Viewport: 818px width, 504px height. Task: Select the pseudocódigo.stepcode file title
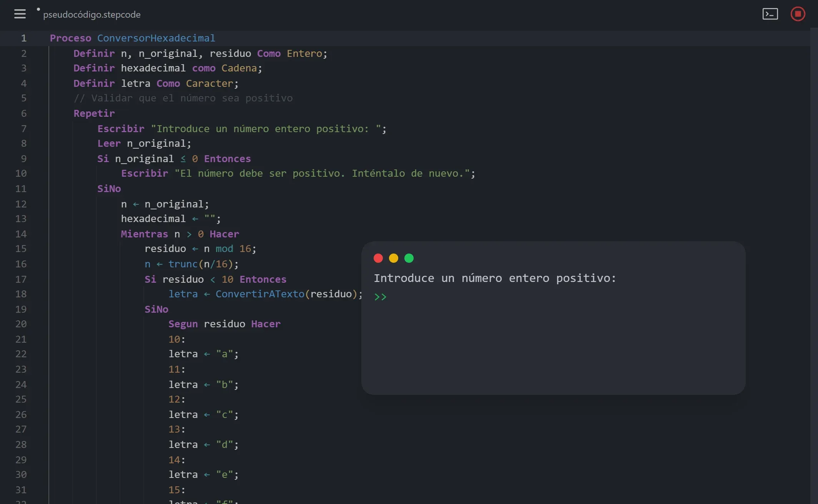point(92,14)
